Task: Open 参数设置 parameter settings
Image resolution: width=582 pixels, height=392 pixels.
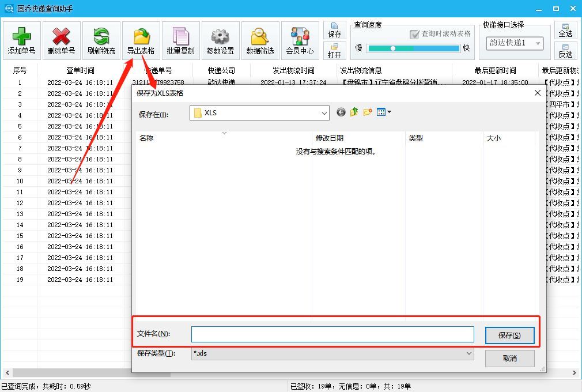Action: [220, 40]
